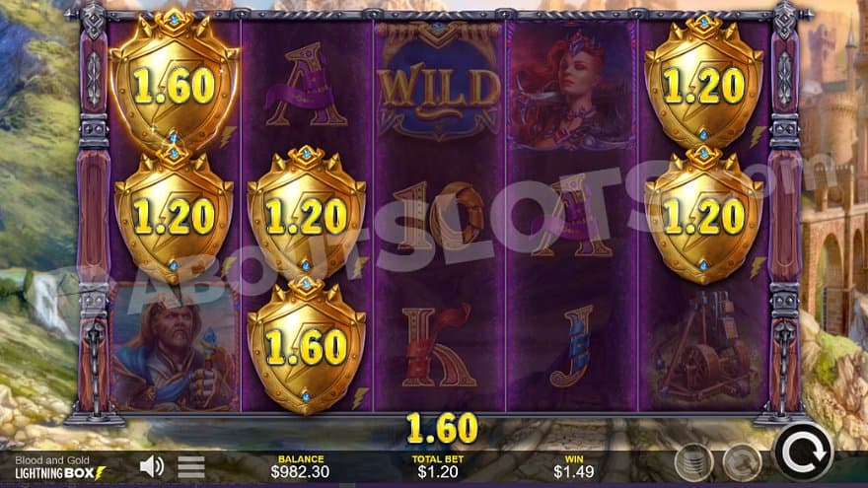Select the blue J symbol
The height and width of the screenshot is (488, 868).
coord(573,346)
